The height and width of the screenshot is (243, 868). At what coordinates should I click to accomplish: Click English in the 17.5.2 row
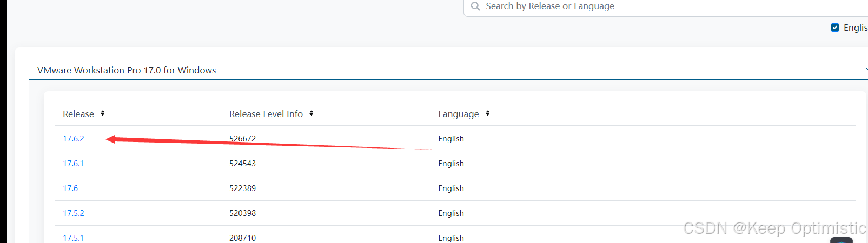[451, 213]
